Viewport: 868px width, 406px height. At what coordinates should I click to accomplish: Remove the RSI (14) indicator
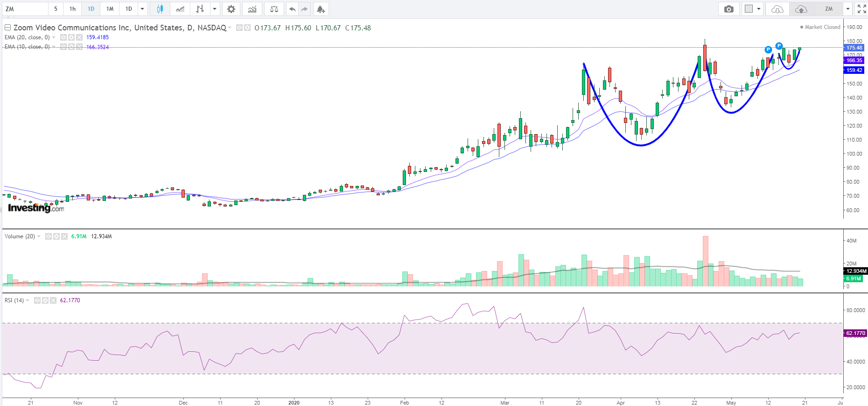tap(53, 300)
